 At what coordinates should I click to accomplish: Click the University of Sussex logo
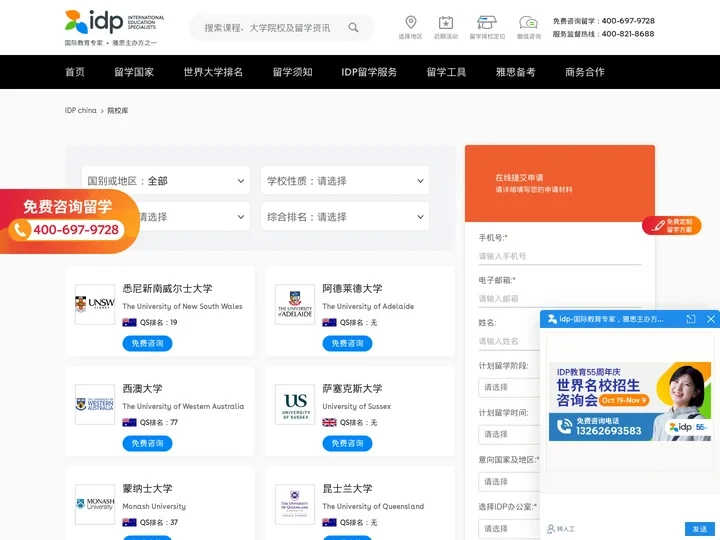point(295,404)
